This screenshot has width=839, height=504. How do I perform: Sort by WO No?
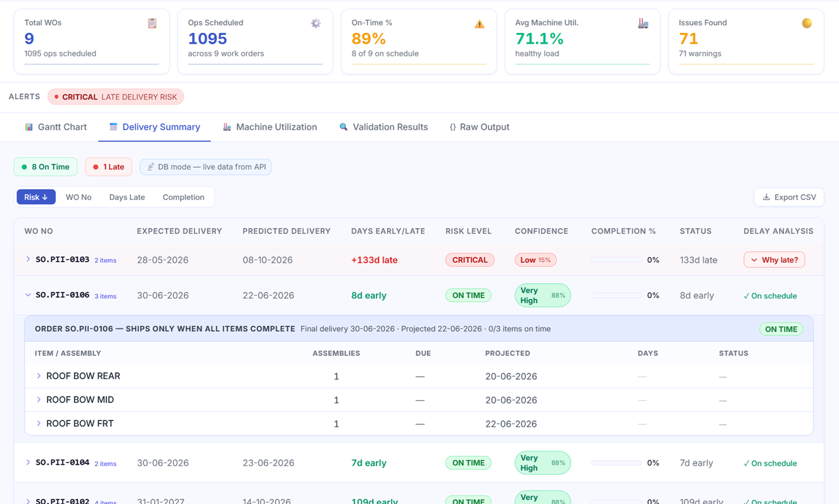79,197
